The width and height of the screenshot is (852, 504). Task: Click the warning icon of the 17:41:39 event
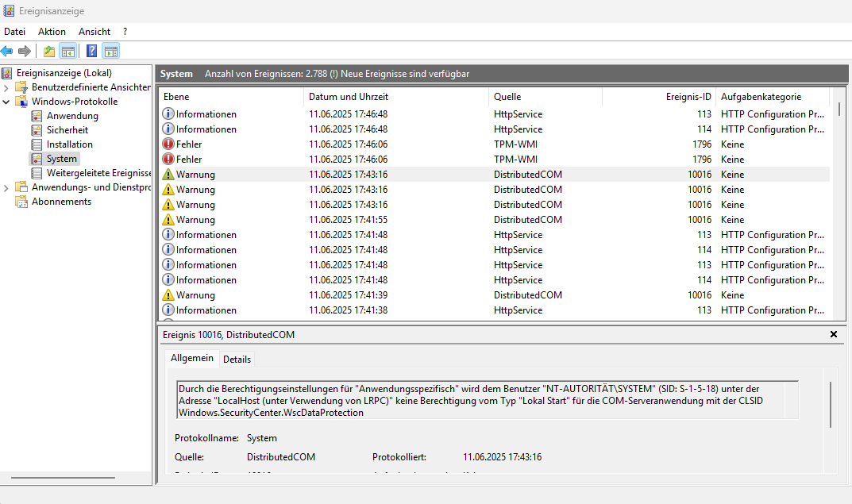point(168,295)
